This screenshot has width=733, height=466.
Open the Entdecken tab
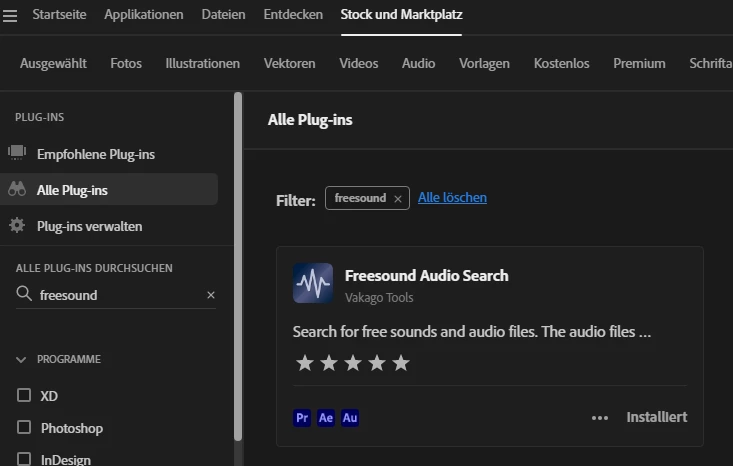(x=293, y=14)
